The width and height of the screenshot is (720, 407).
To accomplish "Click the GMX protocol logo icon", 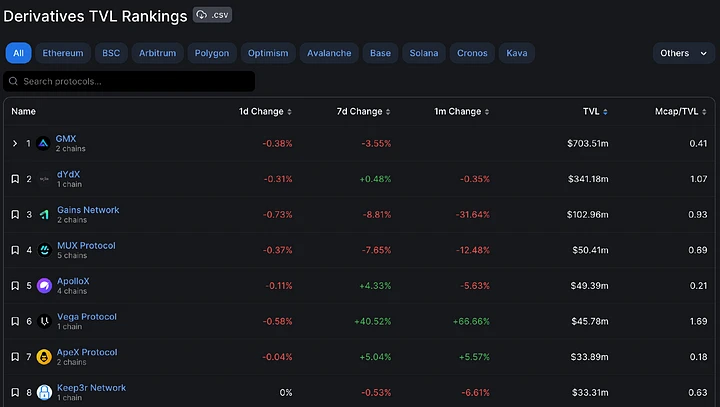I will [x=44, y=144].
